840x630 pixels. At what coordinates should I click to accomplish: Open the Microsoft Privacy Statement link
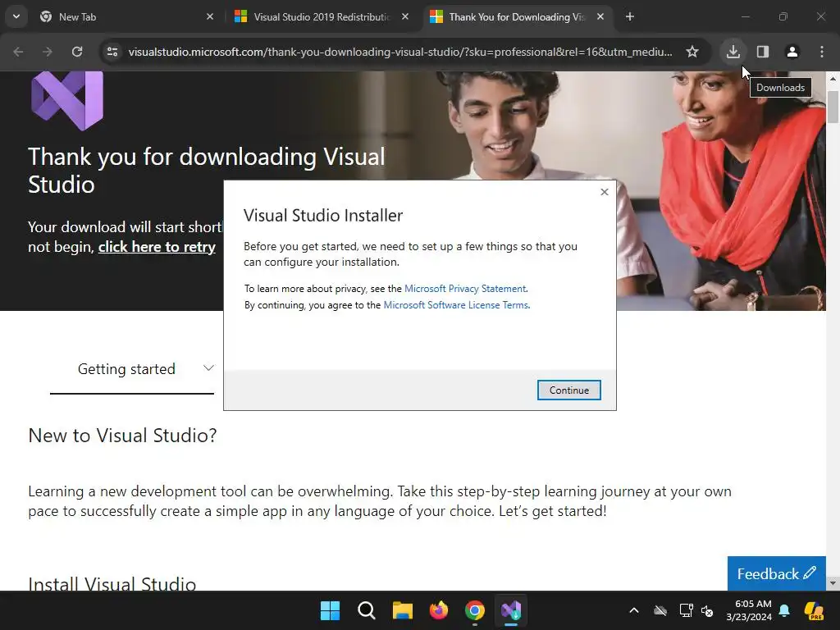click(x=465, y=289)
